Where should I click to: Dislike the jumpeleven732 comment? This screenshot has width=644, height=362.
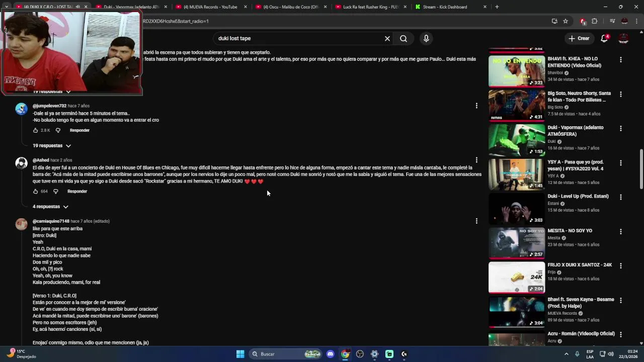pyautogui.click(x=58, y=130)
